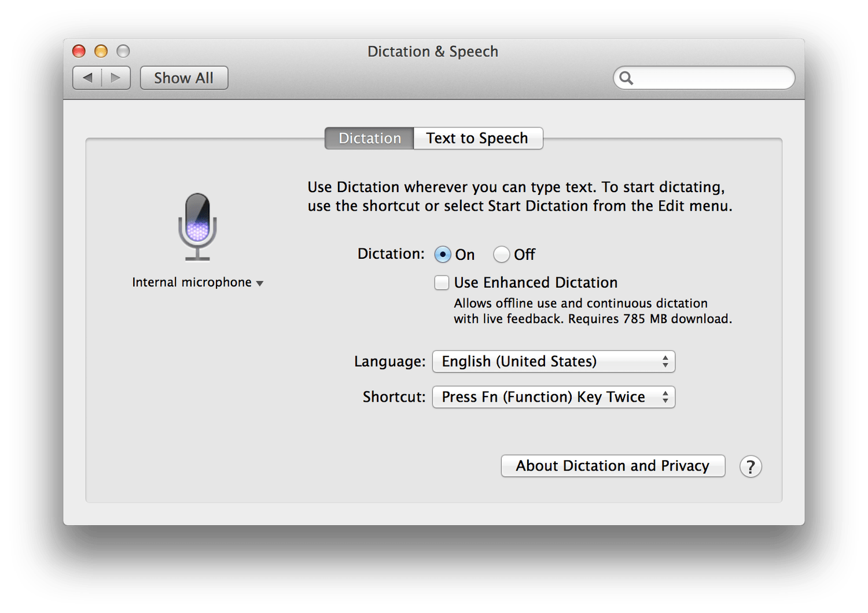Image resolution: width=868 pixels, height=613 pixels.
Task: Click in the search field
Action: pyautogui.click(x=712, y=78)
